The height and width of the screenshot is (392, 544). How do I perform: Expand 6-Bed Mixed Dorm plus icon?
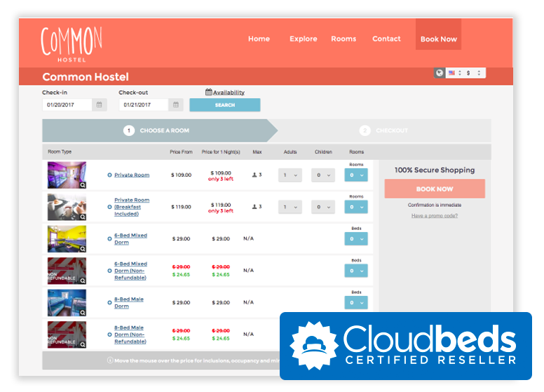(109, 239)
